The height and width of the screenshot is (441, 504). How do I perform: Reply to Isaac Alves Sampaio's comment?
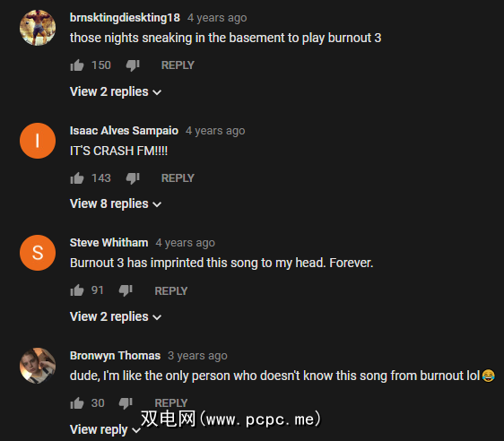click(x=178, y=178)
